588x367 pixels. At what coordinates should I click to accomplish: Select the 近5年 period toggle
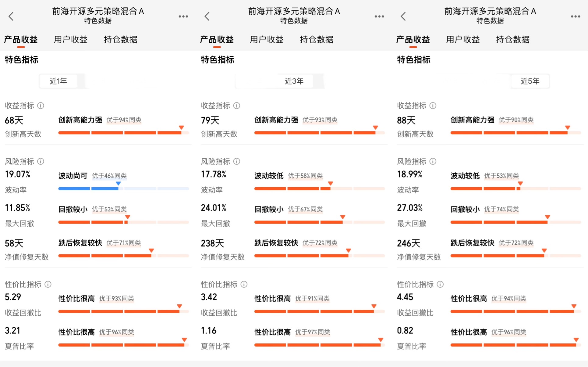[530, 81]
